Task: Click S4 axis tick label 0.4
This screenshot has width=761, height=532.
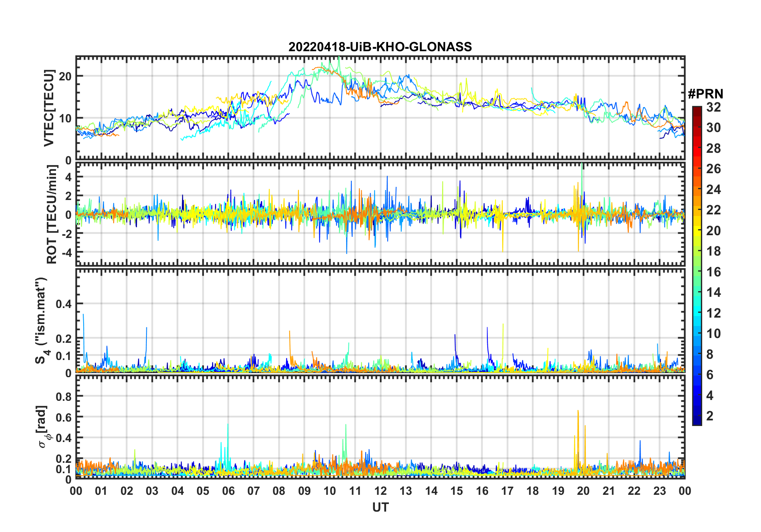Action: 64,304
